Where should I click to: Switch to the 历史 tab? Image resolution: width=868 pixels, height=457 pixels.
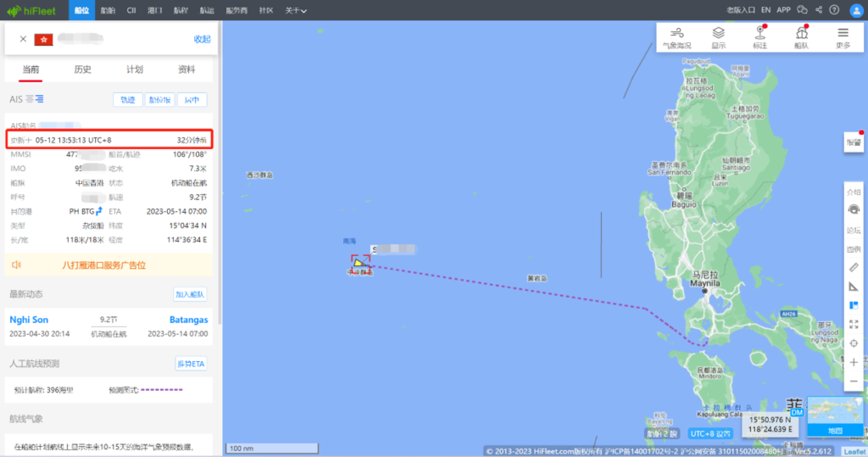pyautogui.click(x=82, y=70)
